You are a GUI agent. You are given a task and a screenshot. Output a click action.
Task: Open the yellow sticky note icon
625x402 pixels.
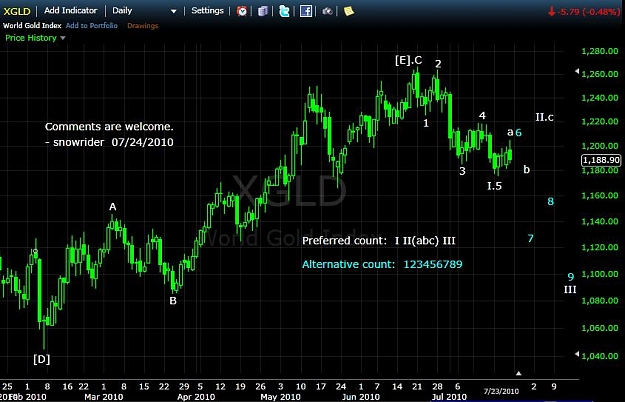[349, 11]
